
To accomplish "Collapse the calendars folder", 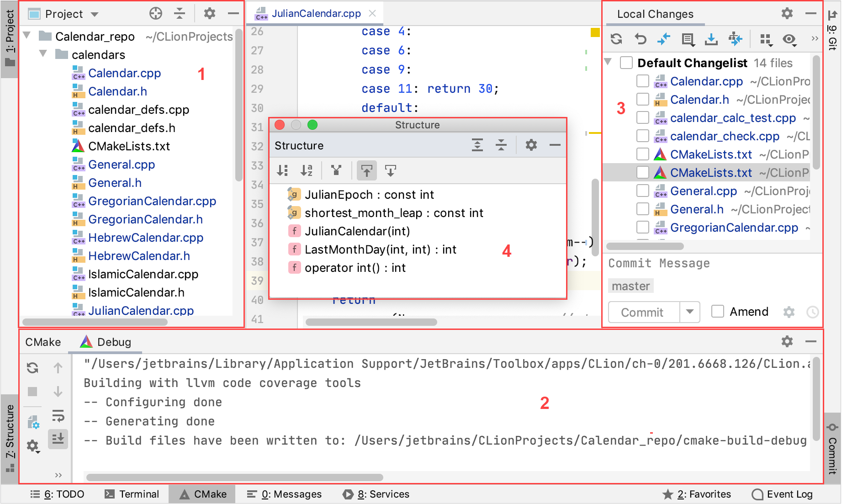I will coord(43,54).
